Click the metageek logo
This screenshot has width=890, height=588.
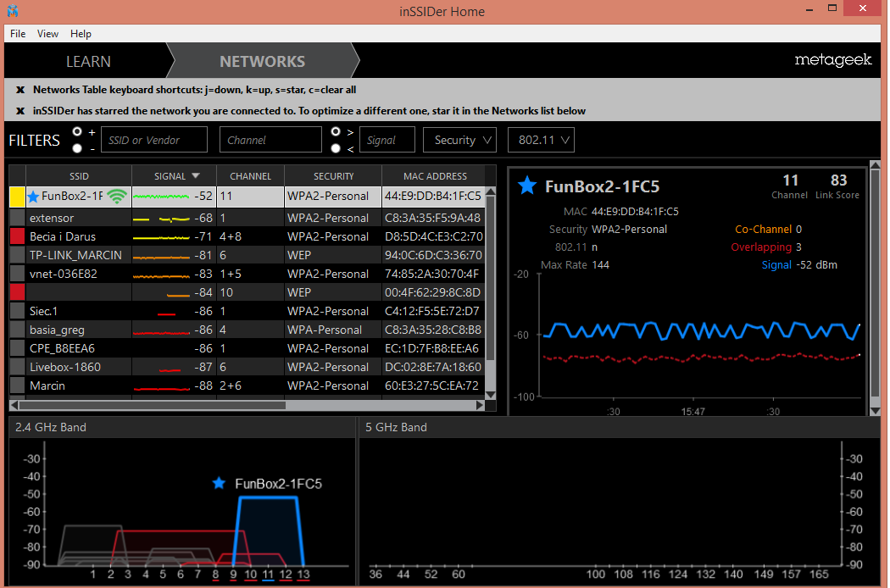[832, 59]
